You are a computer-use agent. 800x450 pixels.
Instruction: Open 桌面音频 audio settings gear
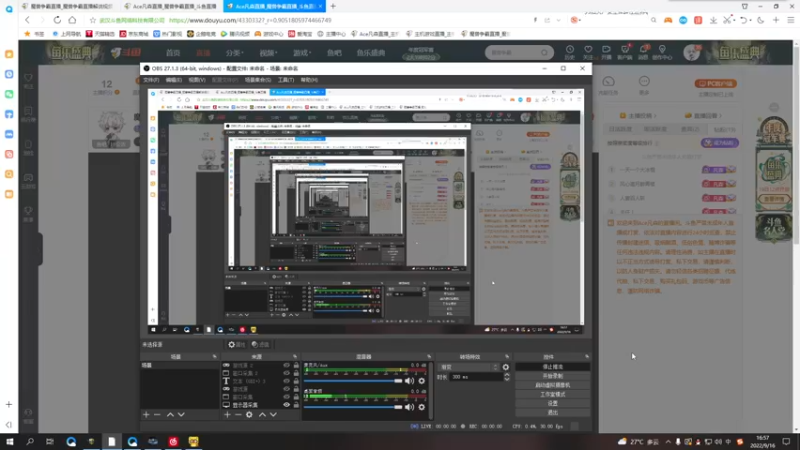(421, 407)
